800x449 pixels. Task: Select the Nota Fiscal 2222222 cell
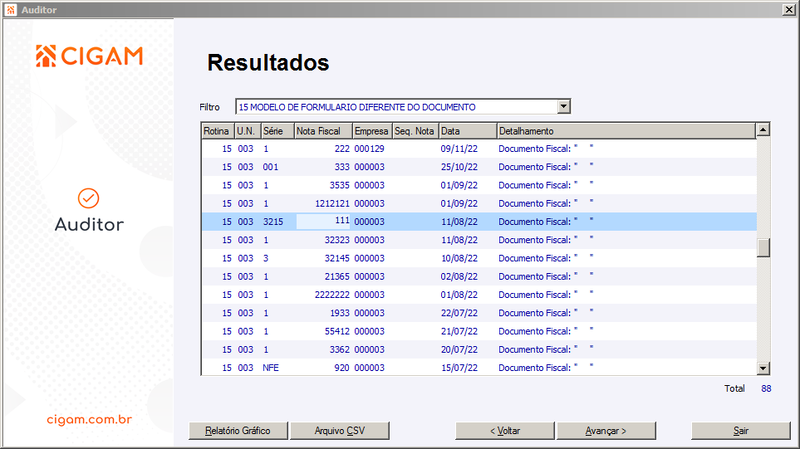(x=323, y=295)
